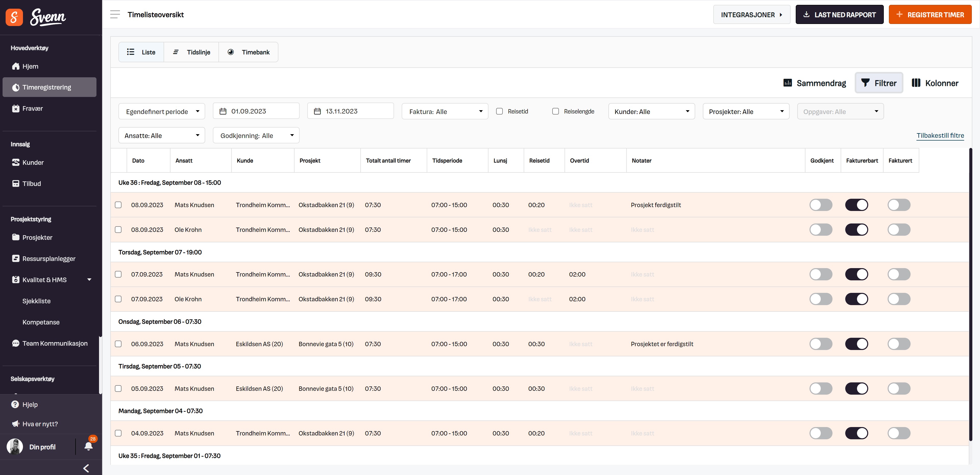
Task: Click the Fravær calendar icon
Action: coord(16,108)
